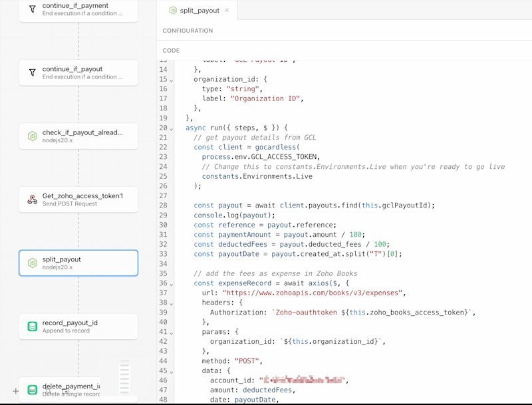The image size is (532, 405).
Task: Open the CONFIGURATION section
Action: (x=188, y=31)
